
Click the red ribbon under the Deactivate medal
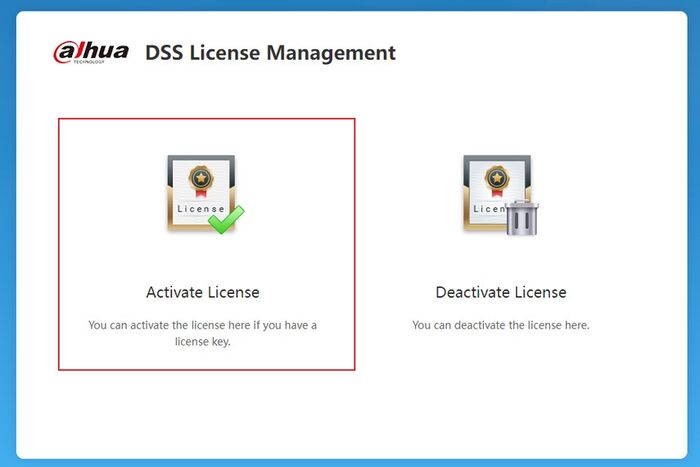497,192
